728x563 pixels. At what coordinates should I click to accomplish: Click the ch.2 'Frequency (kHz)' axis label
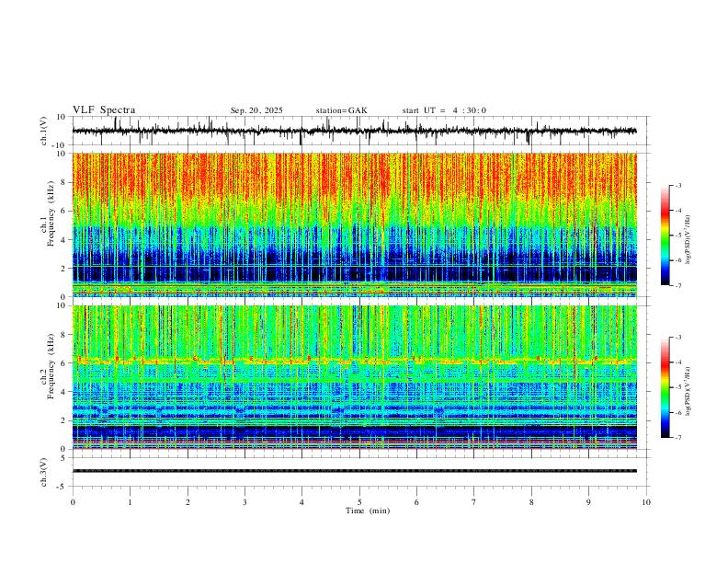(51, 366)
